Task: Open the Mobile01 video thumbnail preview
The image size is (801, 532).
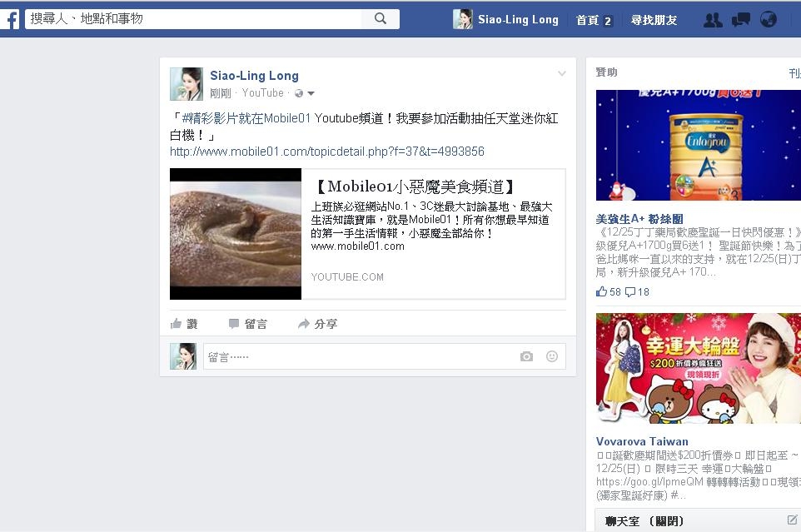Action: pos(236,234)
